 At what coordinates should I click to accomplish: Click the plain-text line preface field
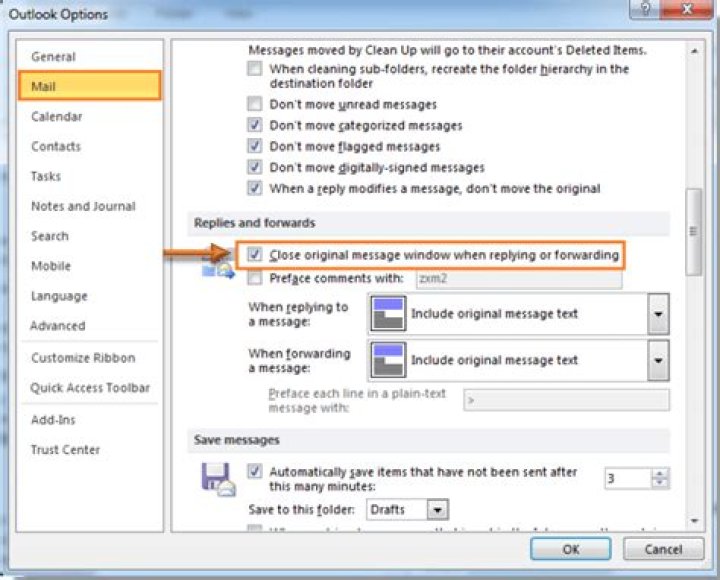click(566, 400)
